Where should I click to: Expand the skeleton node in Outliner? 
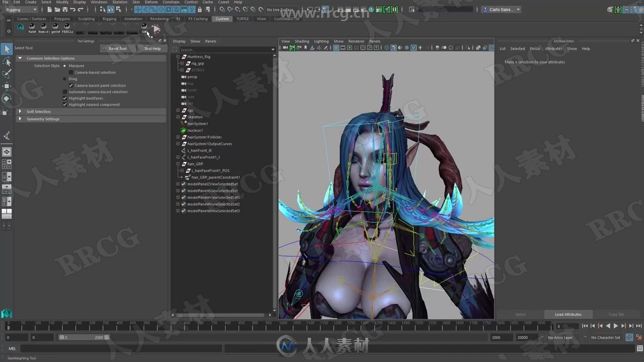coord(178,117)
